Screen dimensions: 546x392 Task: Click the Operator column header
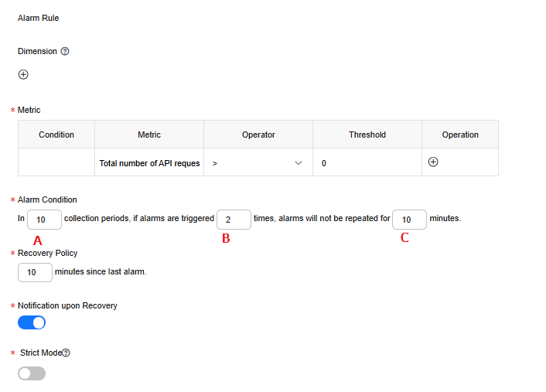pyautogui.click(x=258, y=135)
